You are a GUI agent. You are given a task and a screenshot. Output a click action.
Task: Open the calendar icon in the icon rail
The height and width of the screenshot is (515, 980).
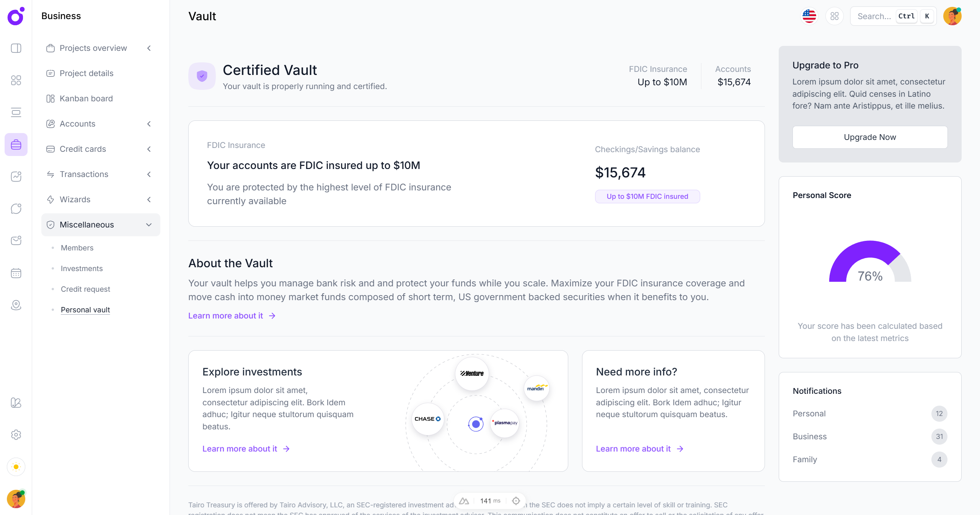(16, 273)
